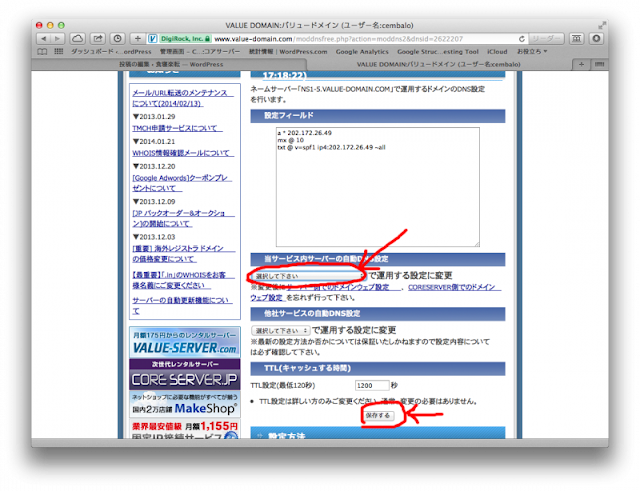Click the address bar URL field
This screenshot has width=640, height=491.
click(338, 39)
